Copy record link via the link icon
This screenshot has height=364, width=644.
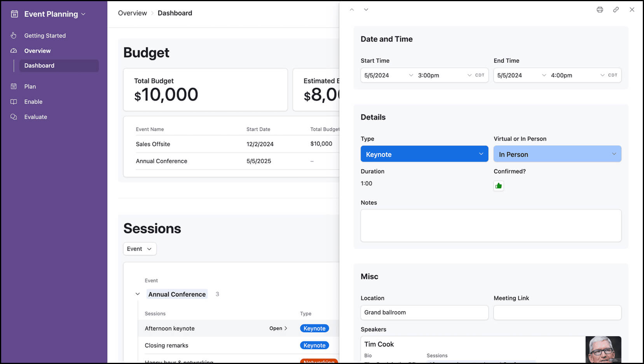[616, 10]
